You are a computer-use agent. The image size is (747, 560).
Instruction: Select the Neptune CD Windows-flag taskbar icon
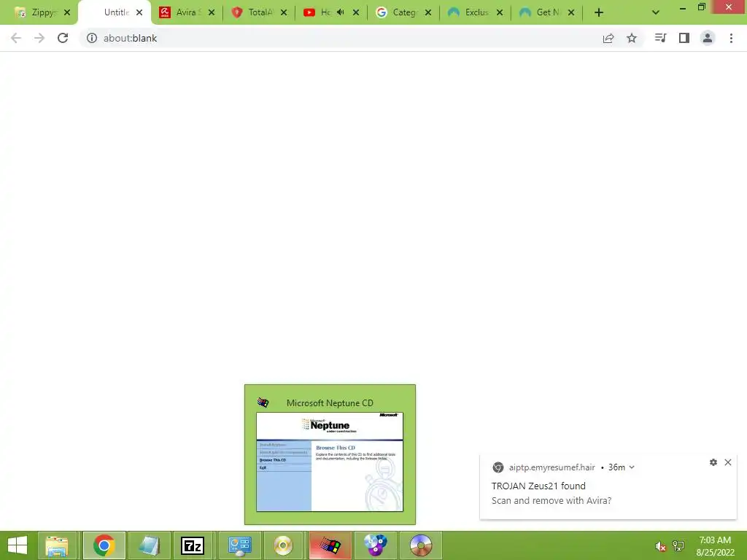coord(330,545)
